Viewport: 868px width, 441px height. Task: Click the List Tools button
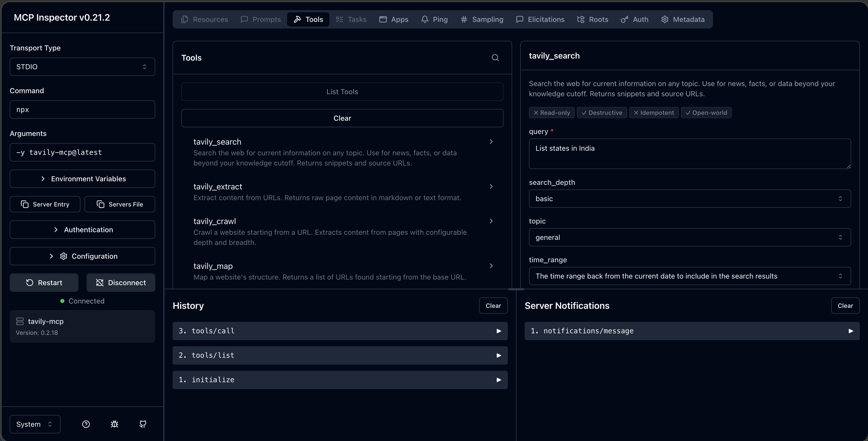(x=342, y=92)
